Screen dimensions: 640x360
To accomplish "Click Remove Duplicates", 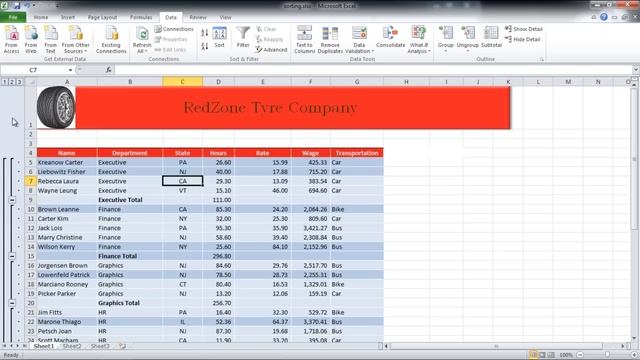I will tap(330, 39).
